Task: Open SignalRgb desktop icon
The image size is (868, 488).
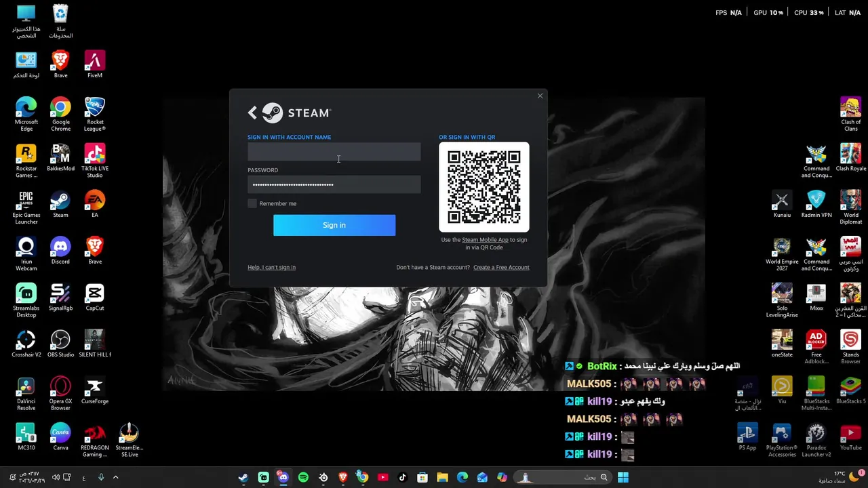Action: point(60,297)
